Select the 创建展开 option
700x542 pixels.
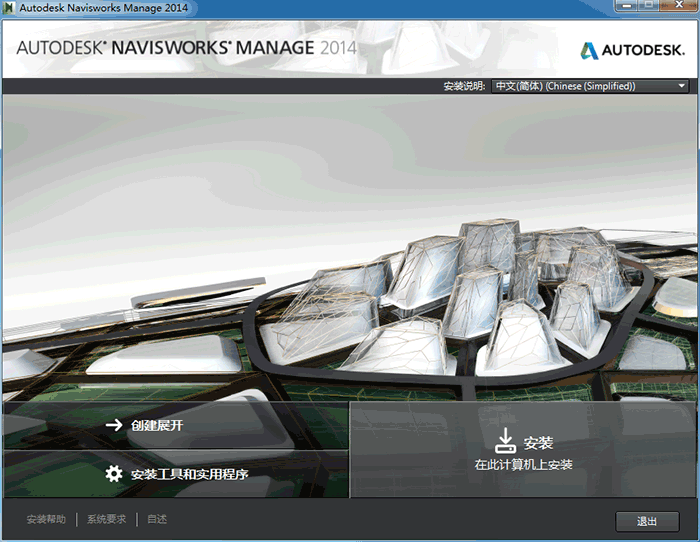157,425
